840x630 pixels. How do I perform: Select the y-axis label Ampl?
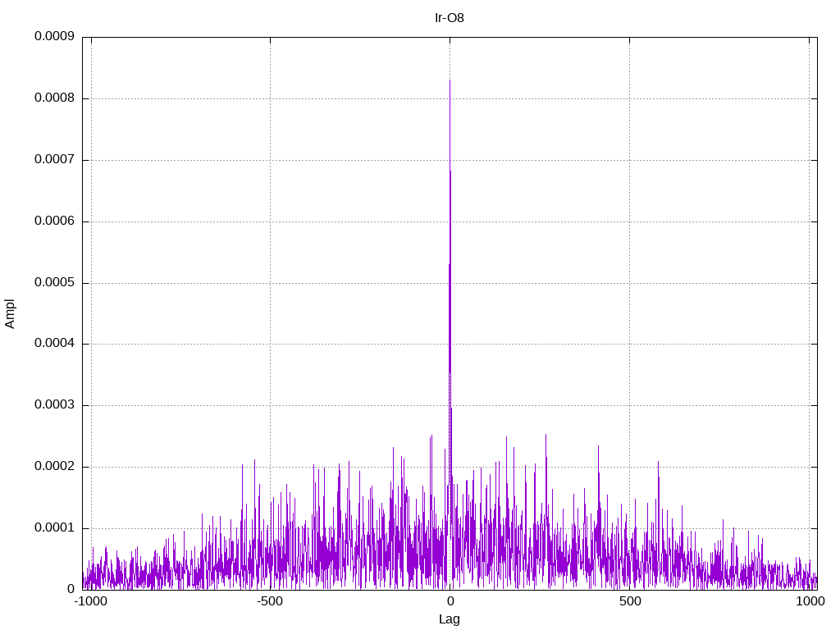pos(10,314)
